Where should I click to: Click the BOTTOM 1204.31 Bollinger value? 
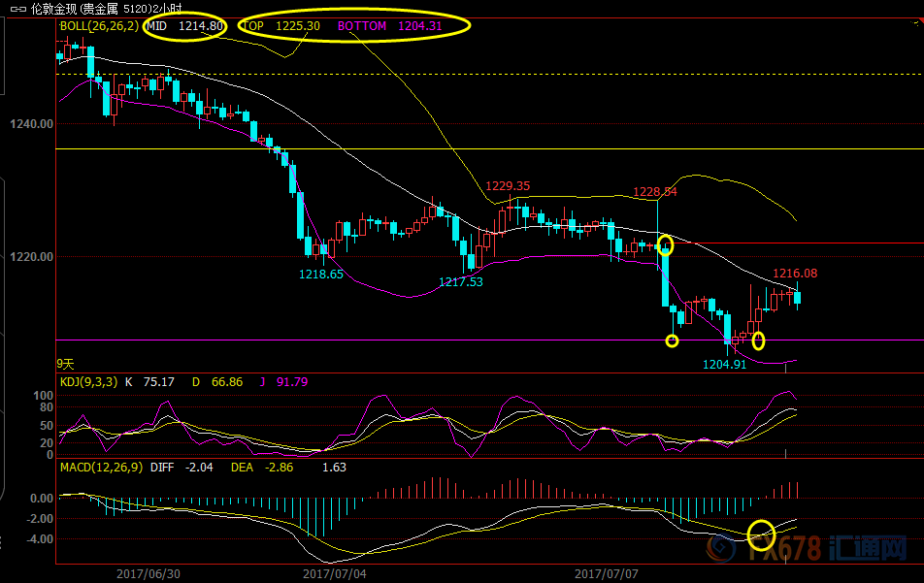(x=389, y=26)
